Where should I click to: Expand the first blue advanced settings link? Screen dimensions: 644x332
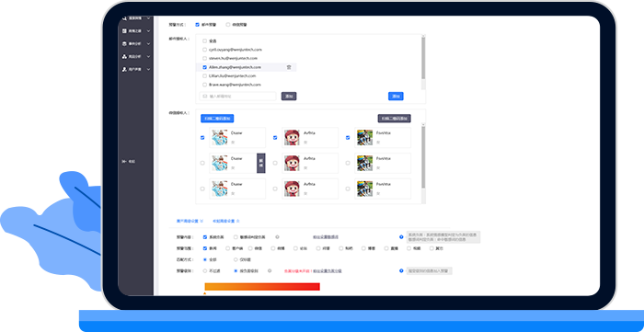[x=190, y=221]
